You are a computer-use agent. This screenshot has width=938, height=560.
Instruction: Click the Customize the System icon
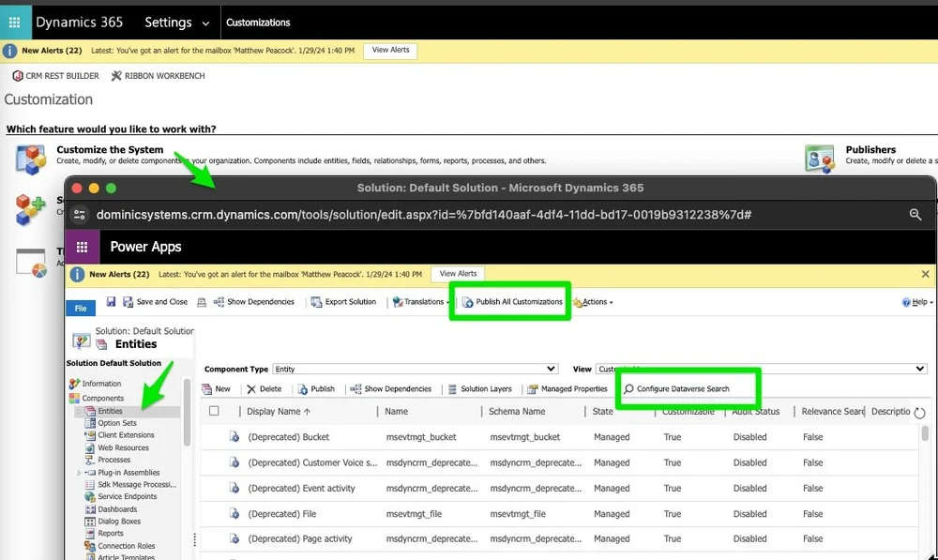[x=31, y=159]
